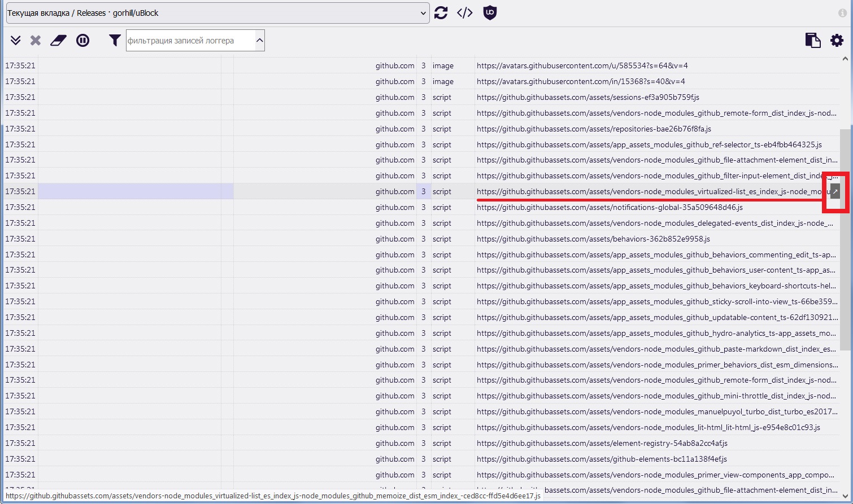Image resolution: width=853 pixels, height=504 pixels.
Task: Focus the logger filter text field
Action: pyautogui.click(x=190, y=41)
